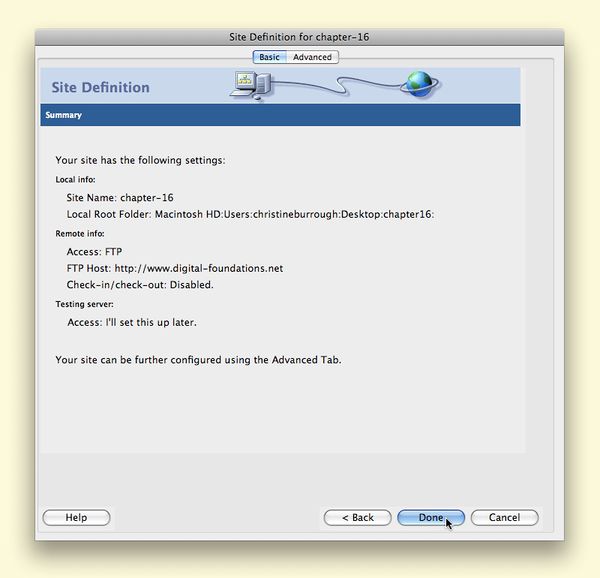This screenshot has height=578, width=600.
Task: Click the testing server access line
Action: pyautogui.click(x=131, y=322)
